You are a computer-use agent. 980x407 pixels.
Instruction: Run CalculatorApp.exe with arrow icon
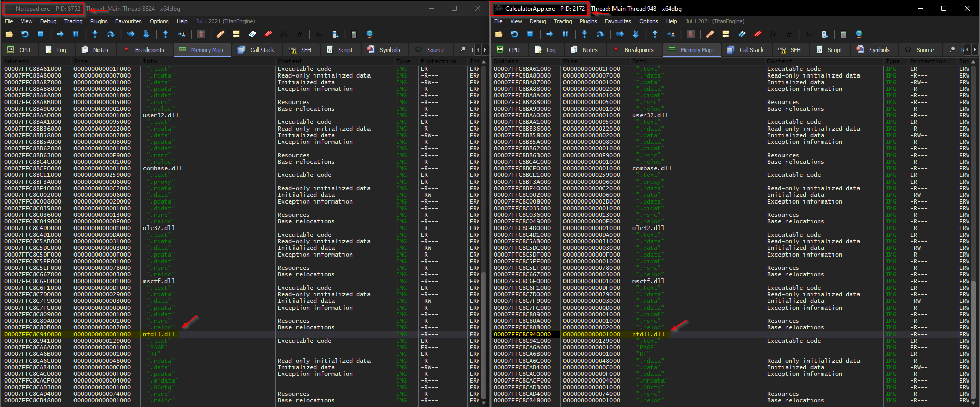[x=549, y=34]
